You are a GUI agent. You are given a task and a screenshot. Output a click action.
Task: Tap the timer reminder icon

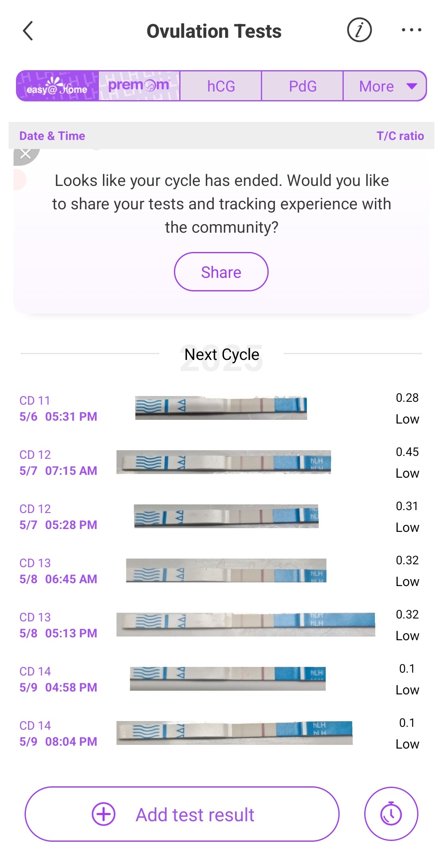coord(391,813)
